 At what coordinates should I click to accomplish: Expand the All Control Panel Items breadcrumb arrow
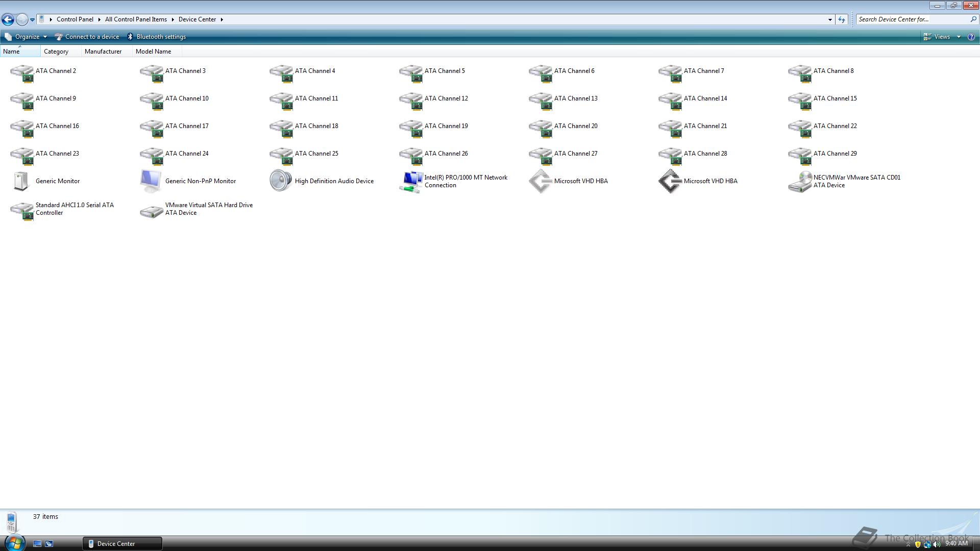(x=173, y=19)
